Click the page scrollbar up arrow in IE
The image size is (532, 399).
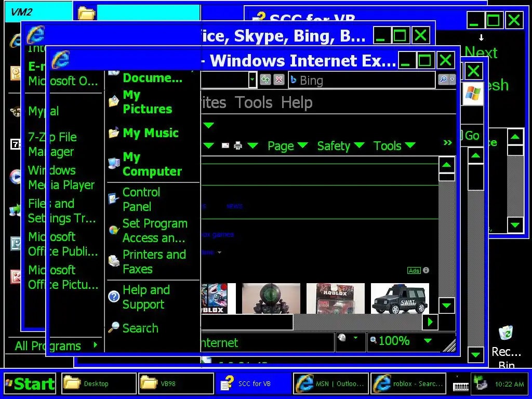point(446,165)
